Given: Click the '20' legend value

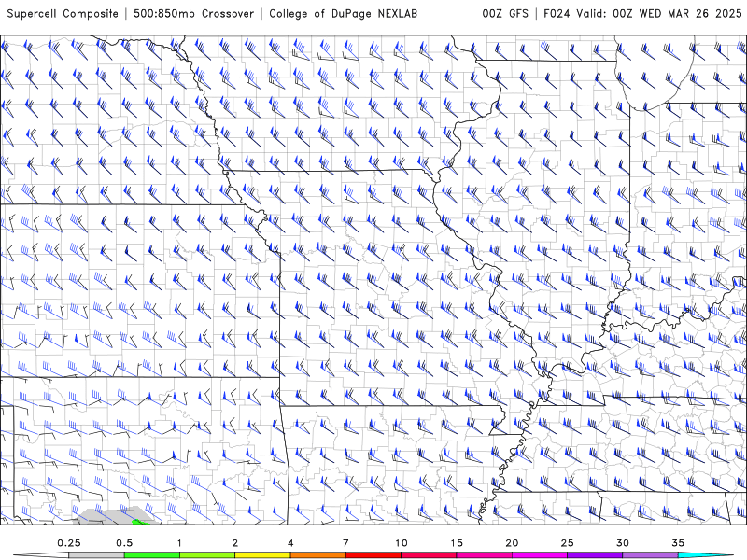Looking at the screenshot, I should tap(512, 543).
